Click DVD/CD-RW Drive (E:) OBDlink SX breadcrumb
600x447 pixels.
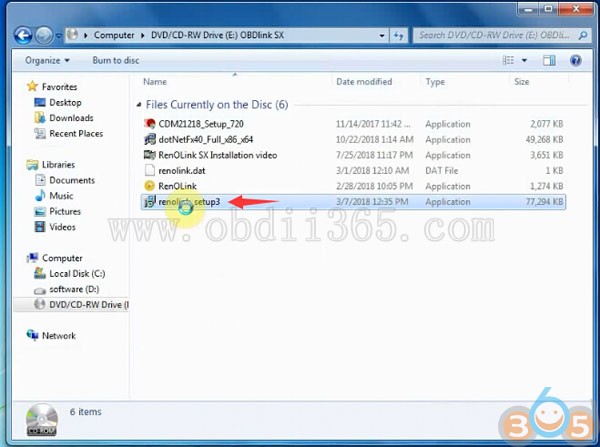(x=217, y=35)
